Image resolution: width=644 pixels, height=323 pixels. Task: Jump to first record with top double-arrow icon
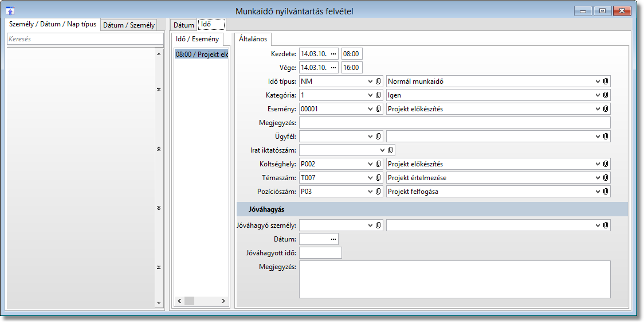[x=159, y=89]
